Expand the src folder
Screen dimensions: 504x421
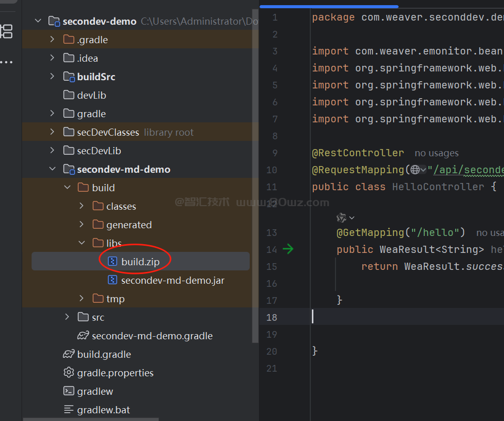[67, 317]
